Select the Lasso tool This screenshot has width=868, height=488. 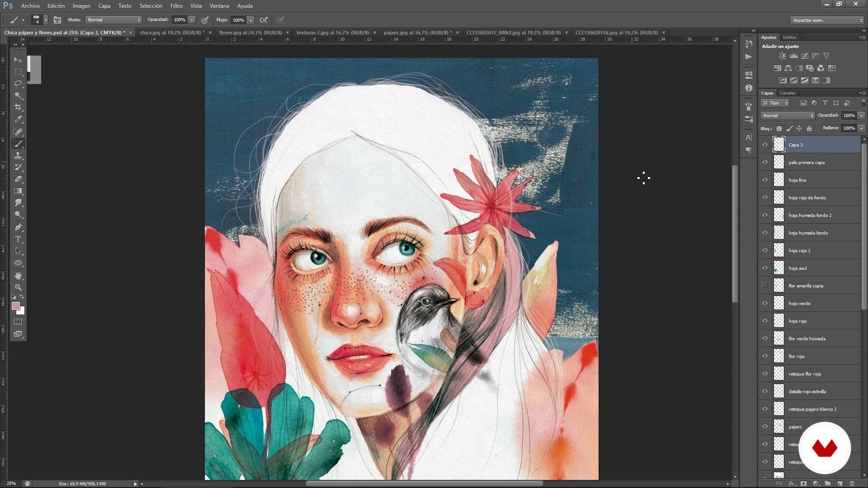click(18, 84)
